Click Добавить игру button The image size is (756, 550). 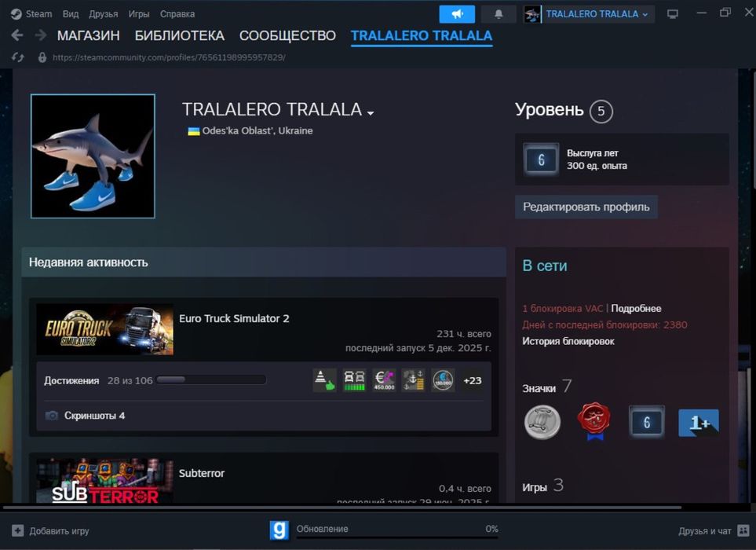click(50, 530)
